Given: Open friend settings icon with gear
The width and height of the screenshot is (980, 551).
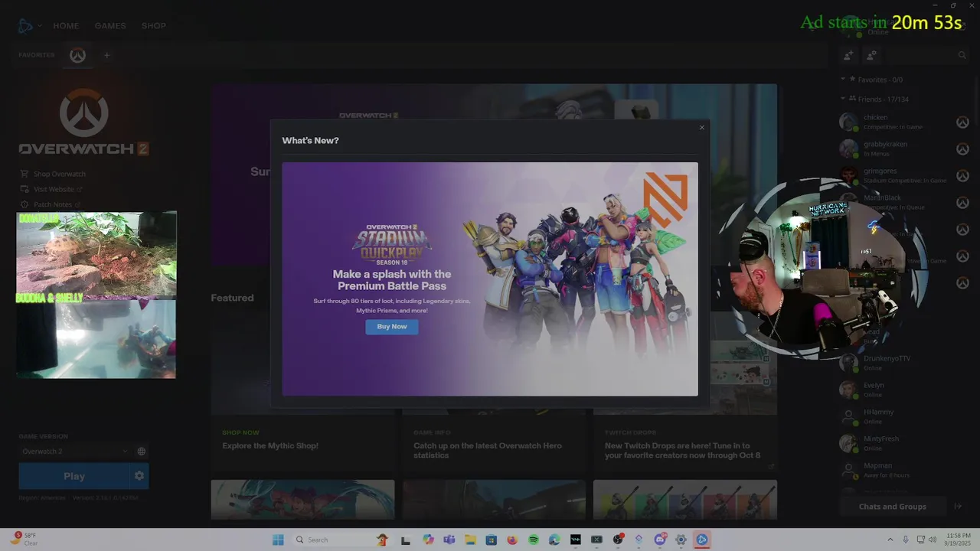Looking at the screenshot, I should click(871, 55).
